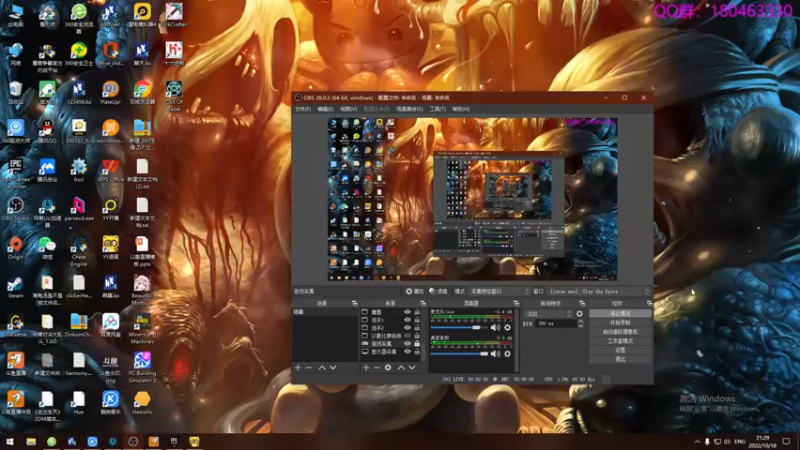
Task: Open Hexcells desktop shortcut
Action: (142, 404)
